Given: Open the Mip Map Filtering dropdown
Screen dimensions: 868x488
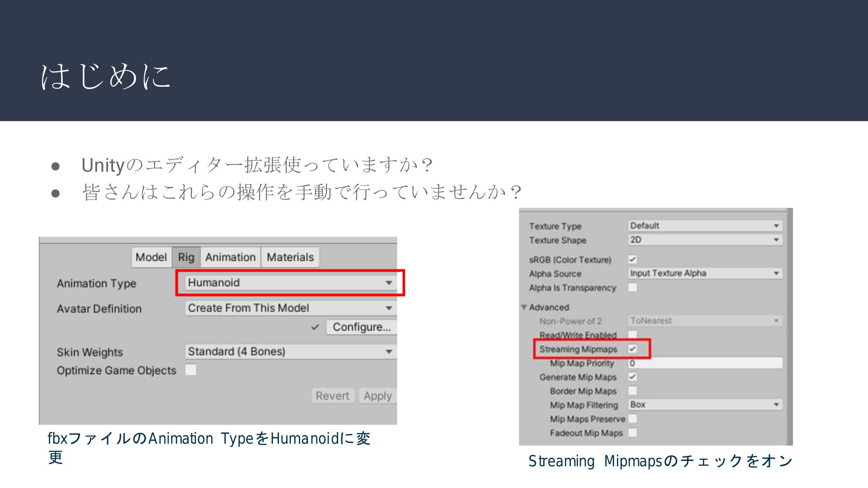Looking at the screenshot, I should (705, 405).
